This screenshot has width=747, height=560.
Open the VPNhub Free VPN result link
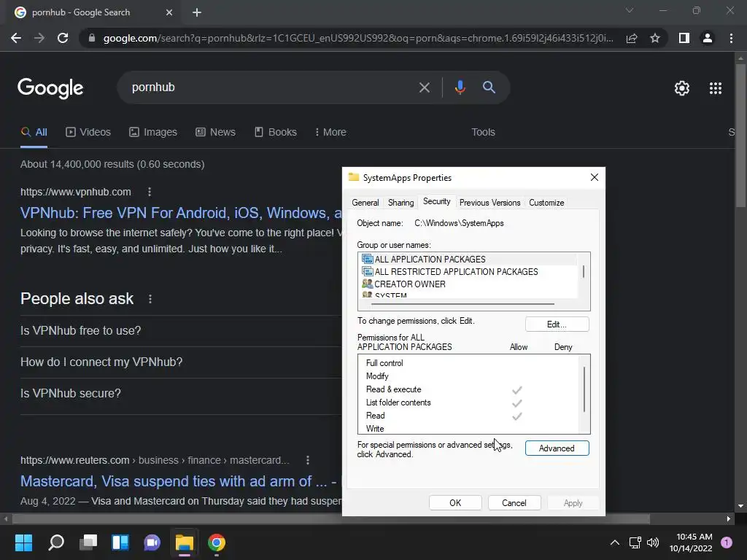coord(181,213)
